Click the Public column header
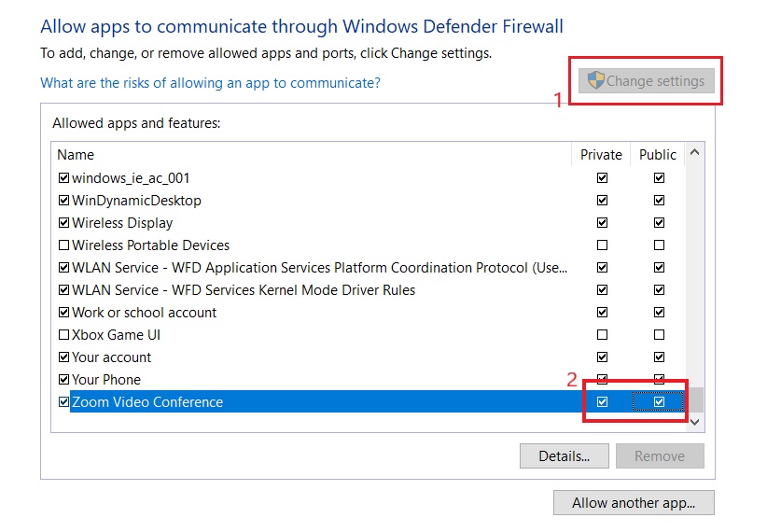The width and height of the screenshot is (767, 532). (658, 155)
